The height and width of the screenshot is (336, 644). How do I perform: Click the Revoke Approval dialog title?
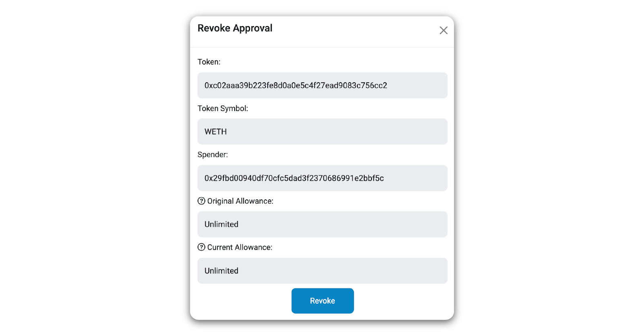tap(235, 28)
